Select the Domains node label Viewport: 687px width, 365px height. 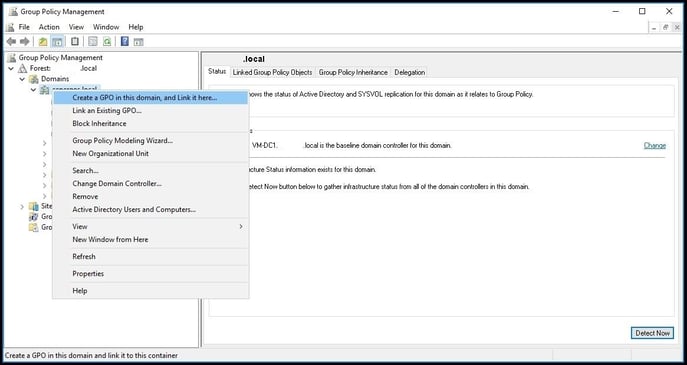55,79
